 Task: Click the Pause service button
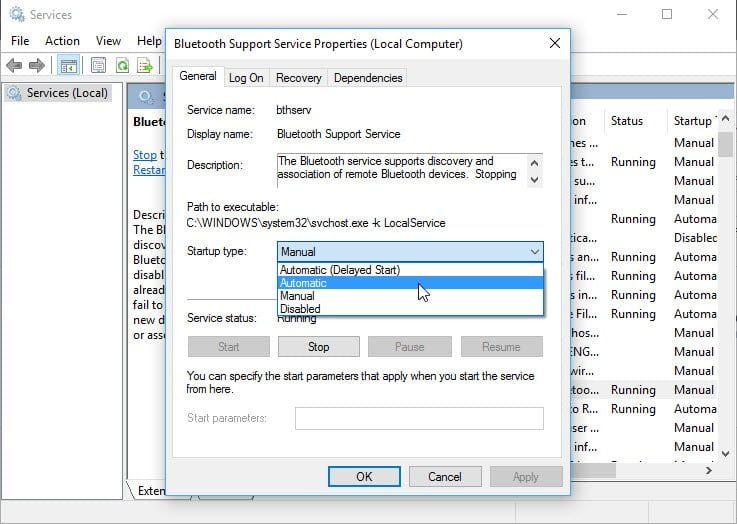[409, 347]
